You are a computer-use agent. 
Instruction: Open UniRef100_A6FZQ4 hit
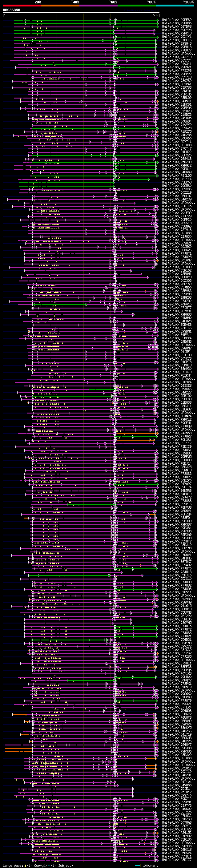tap(177, 515)
